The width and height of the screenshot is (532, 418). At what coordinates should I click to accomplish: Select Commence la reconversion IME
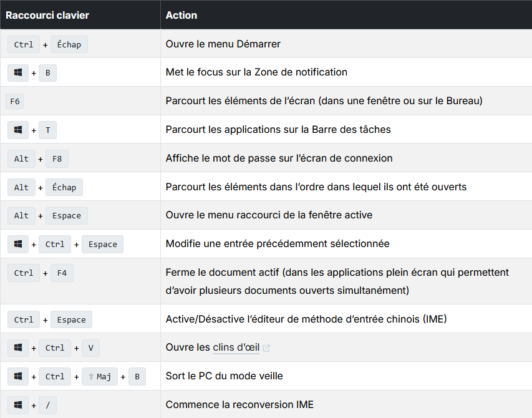[x=239, y=405]
